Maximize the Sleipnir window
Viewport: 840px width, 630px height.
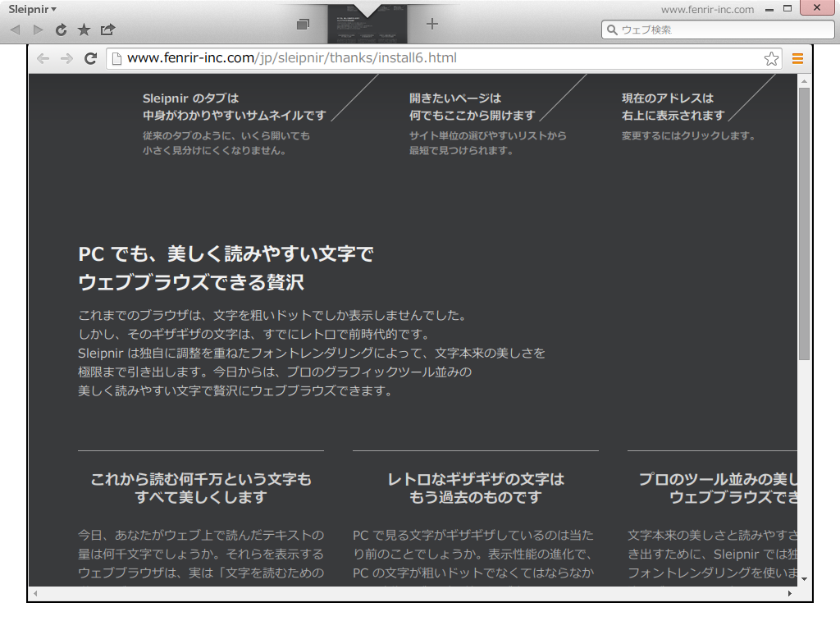(x=787, y=8)
